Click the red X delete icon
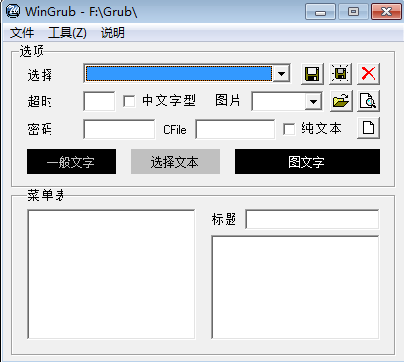The width and height of the screenshot is (404, 362). pos(368,74)
